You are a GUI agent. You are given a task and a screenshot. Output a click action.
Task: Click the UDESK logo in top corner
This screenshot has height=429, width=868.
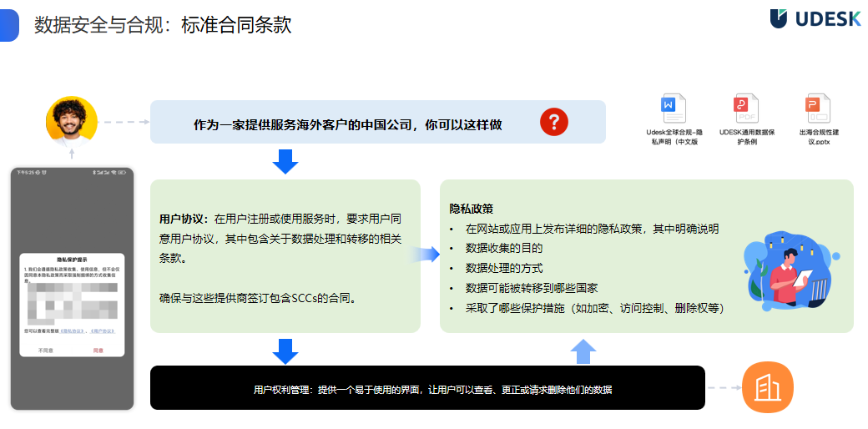pyautogui.click(x=815, y=18)
